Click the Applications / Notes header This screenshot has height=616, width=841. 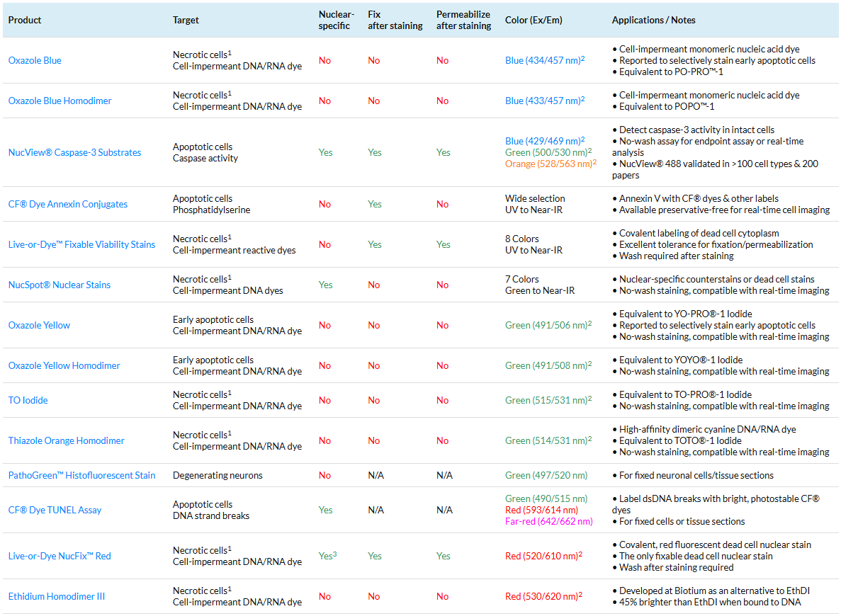point(654,21)
